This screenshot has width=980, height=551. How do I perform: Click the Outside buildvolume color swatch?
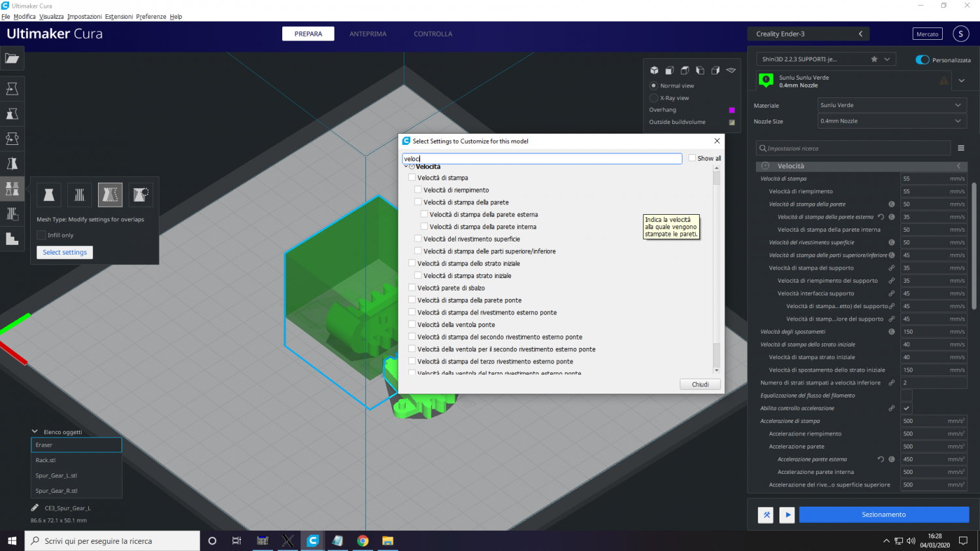[732, 122]
